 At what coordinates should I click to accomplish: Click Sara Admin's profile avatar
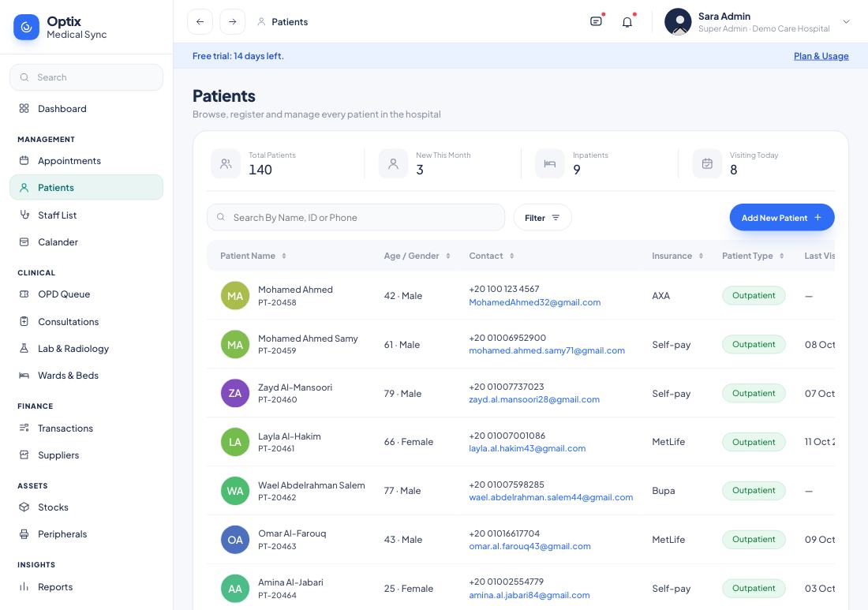click(x=678, y=22)
